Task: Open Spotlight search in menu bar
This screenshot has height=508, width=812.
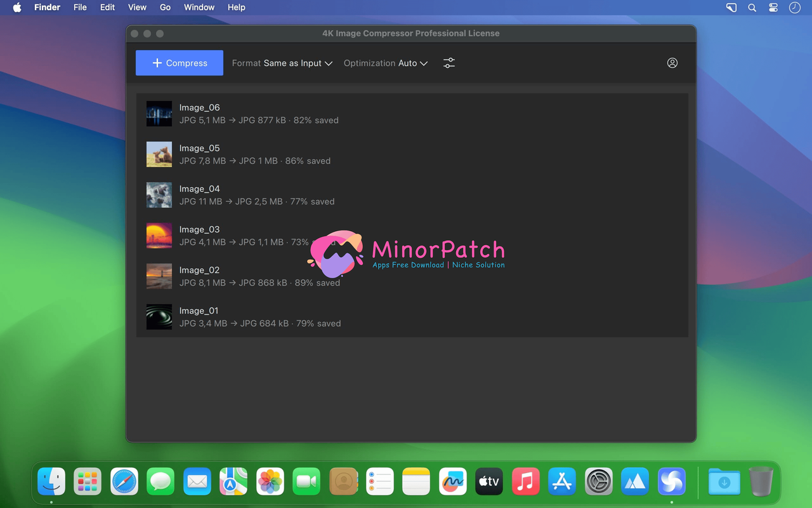Action: point(752,8)
